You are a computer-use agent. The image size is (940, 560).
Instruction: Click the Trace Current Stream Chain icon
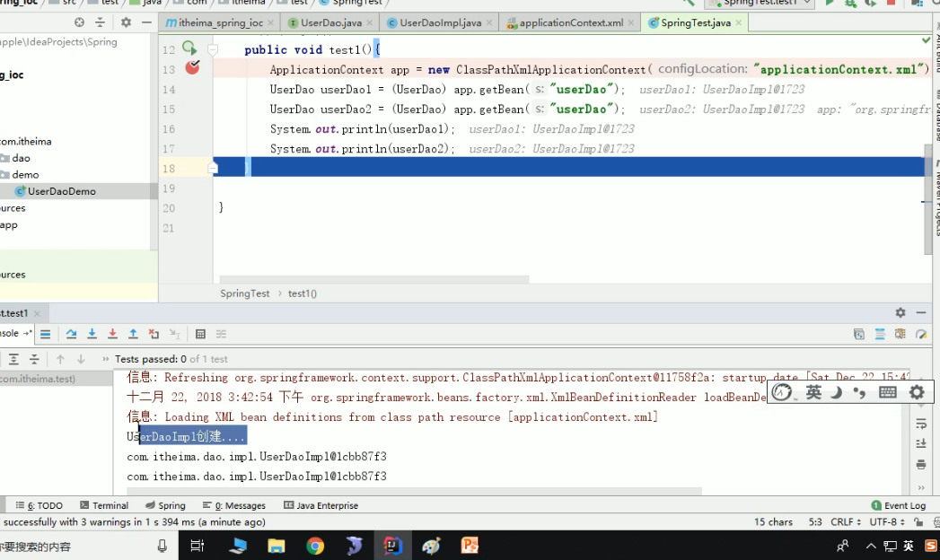click(221, 334)
